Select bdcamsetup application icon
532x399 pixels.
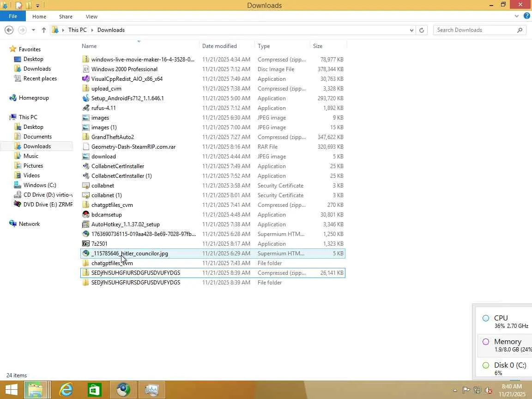[86, 214]
